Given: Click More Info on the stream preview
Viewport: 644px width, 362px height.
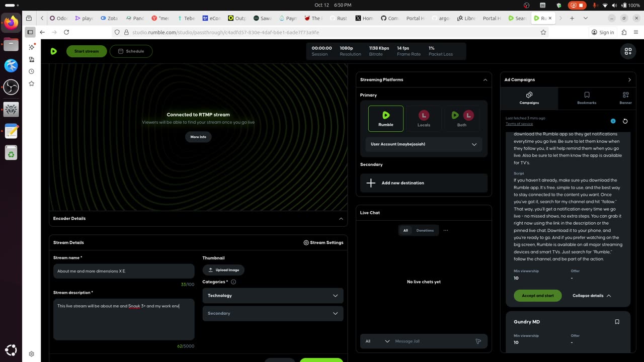Looking at the screenshot, I should 198,137.
